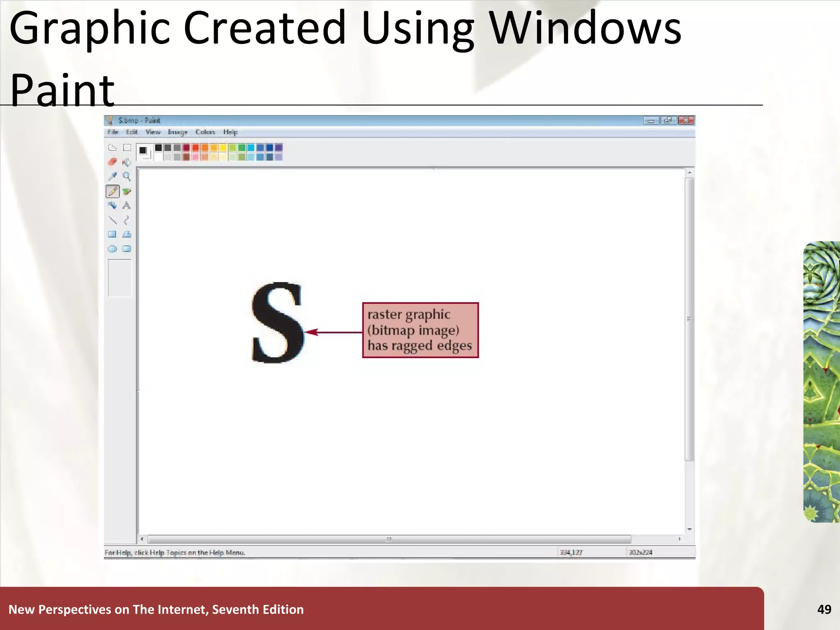Click the '302x224' size readout in status bar
840x630 pixels.
tap(641, 552)
